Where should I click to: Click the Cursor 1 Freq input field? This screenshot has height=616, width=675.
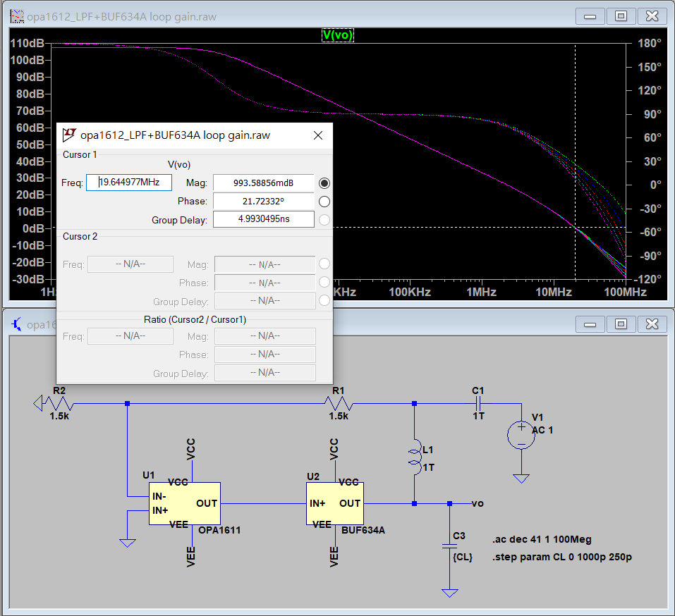(x=129, y=183)
